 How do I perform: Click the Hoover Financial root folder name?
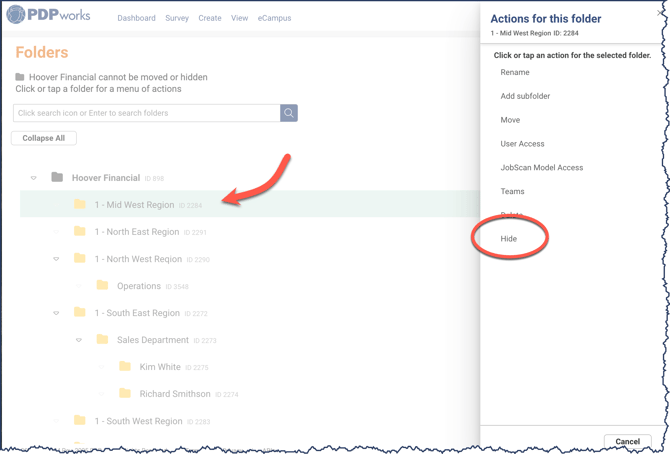(106, 178)
